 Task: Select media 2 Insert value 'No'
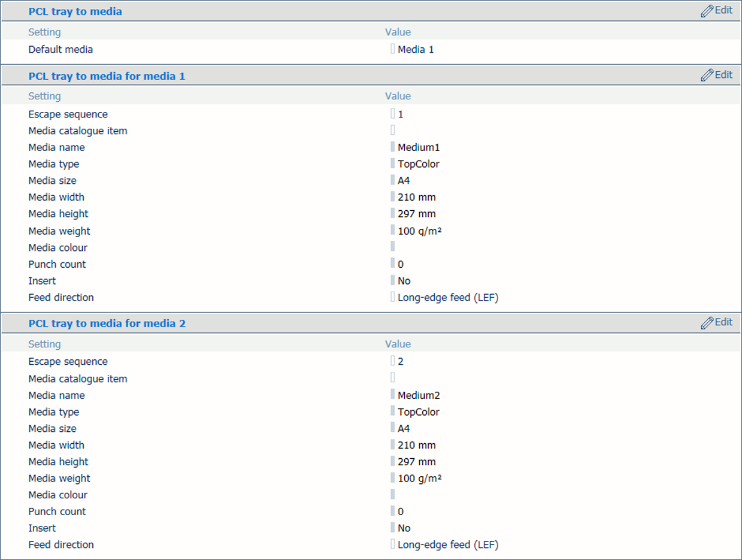[x=404, y=528]
